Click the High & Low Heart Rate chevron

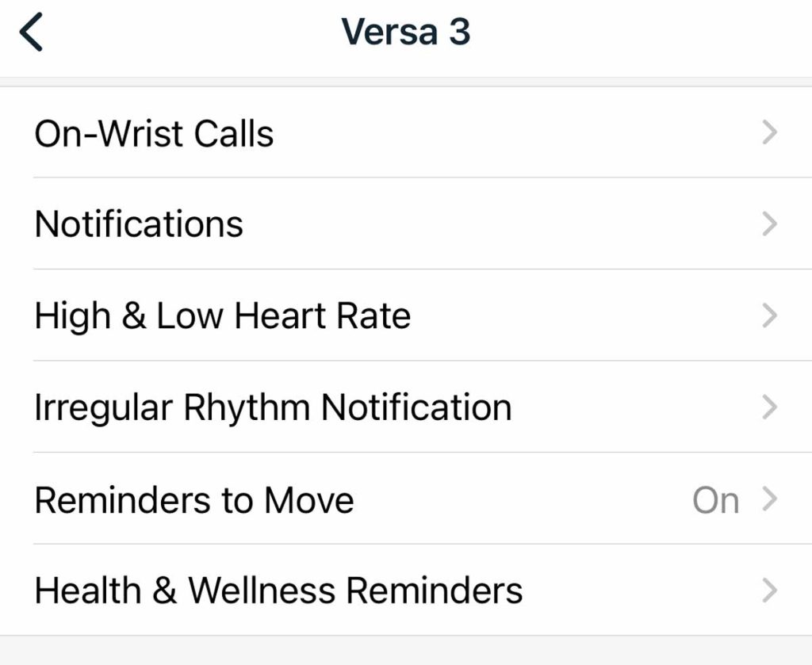[x=768, y=316]
